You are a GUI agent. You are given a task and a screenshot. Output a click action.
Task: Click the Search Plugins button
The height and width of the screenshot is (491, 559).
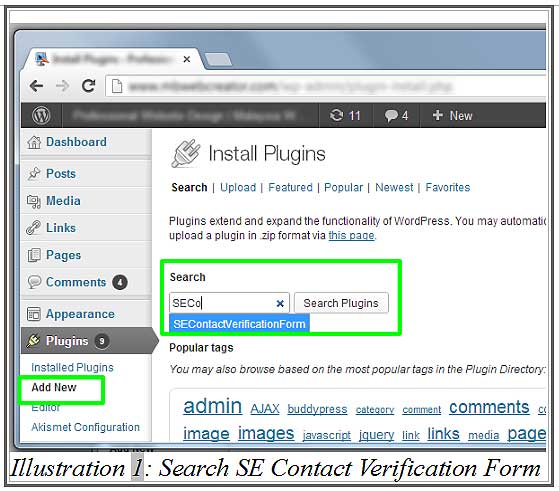click(x=341, y=303)
